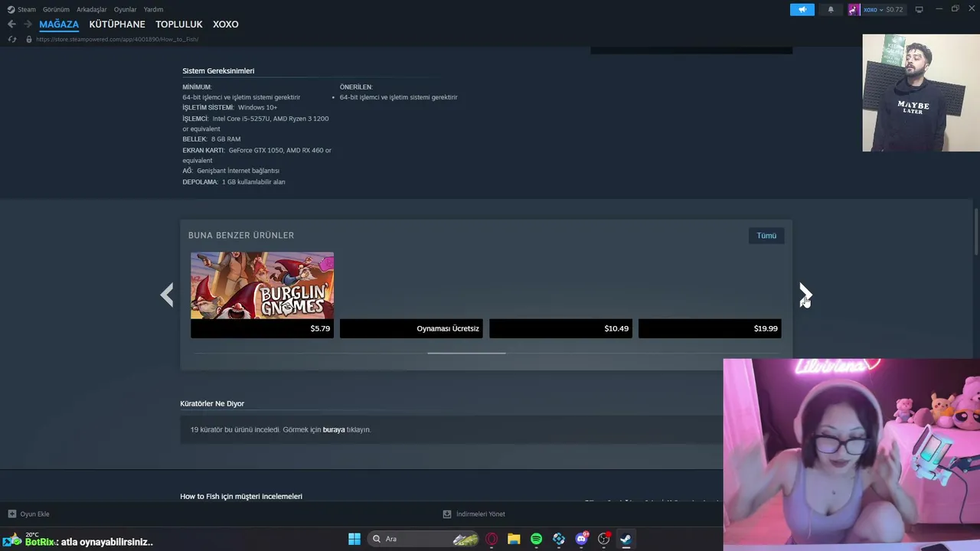This screenshot has width=980, height=551.
Task: Click the $0.72 wallet balance
Action: point(894,9)
